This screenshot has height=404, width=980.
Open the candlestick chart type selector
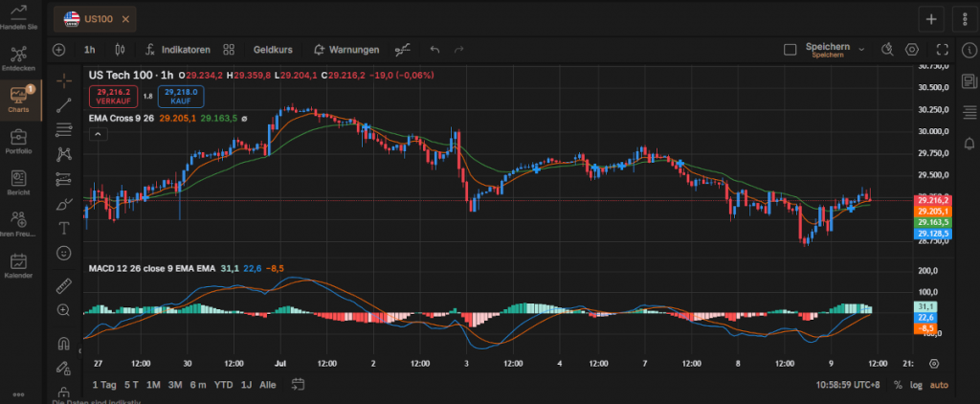[120, 50]
